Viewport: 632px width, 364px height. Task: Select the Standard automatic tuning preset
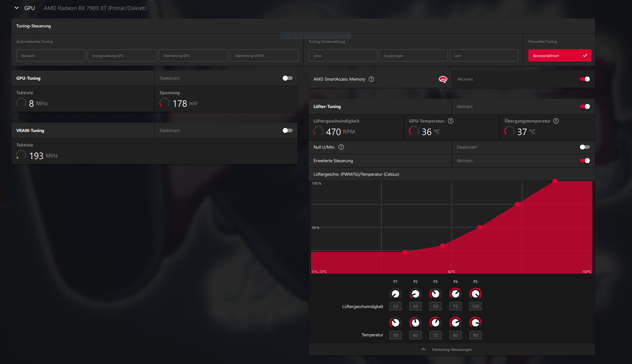51,56
